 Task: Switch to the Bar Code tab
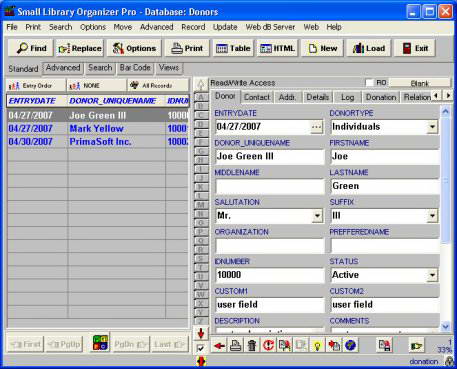pos(135,68)
